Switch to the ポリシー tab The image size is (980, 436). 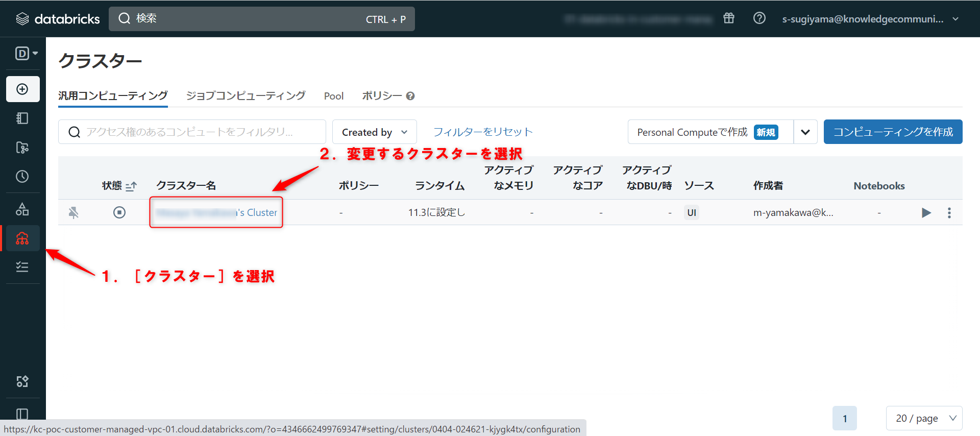382,96
